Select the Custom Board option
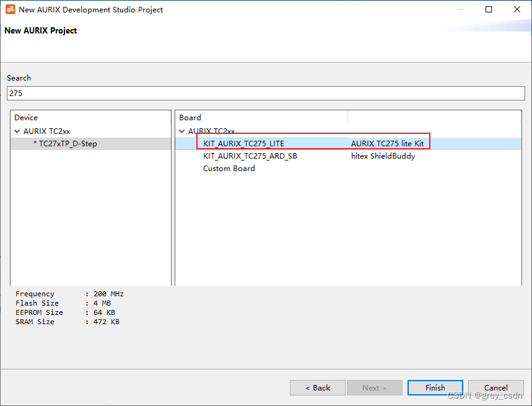This screenshot has height=406, width=532. coord(229,168)
